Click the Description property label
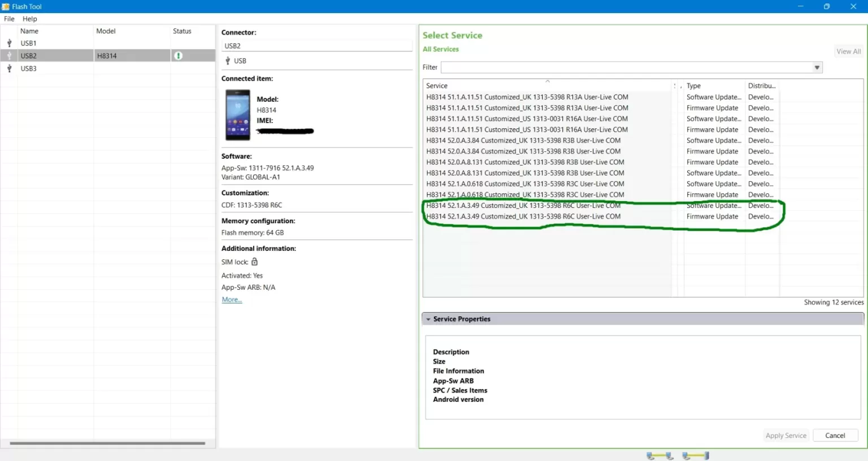Screen dimensions: 868x461 click(x=451, y=352)
